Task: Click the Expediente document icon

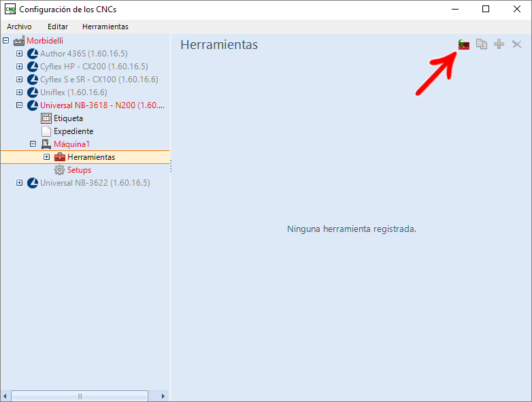Action: coord(46,131)
